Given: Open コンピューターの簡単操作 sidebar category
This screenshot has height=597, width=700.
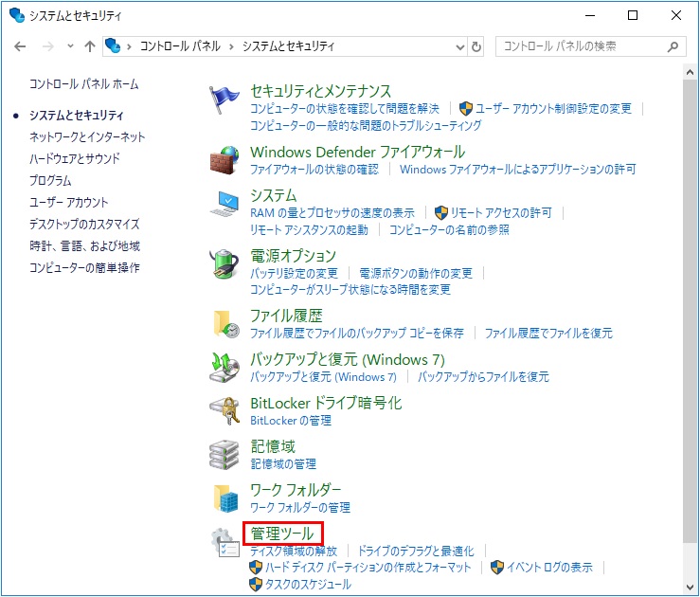Looking at the screenshot, I should pyautogui.click(x=84, y=267).
